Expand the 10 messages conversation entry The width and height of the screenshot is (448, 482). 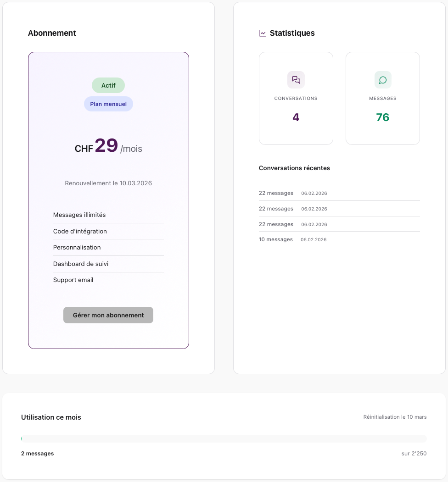point(339,239)
